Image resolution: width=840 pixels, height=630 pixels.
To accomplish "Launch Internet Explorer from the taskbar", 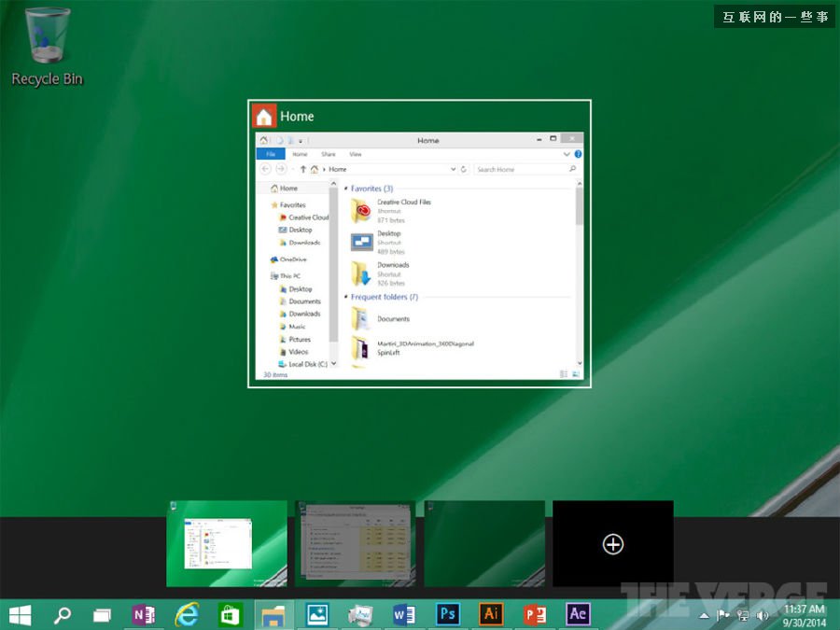I will tap(187, 614).
